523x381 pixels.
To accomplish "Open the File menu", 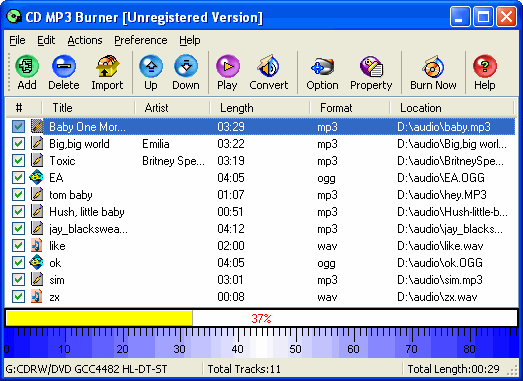I will coord(17,40).
